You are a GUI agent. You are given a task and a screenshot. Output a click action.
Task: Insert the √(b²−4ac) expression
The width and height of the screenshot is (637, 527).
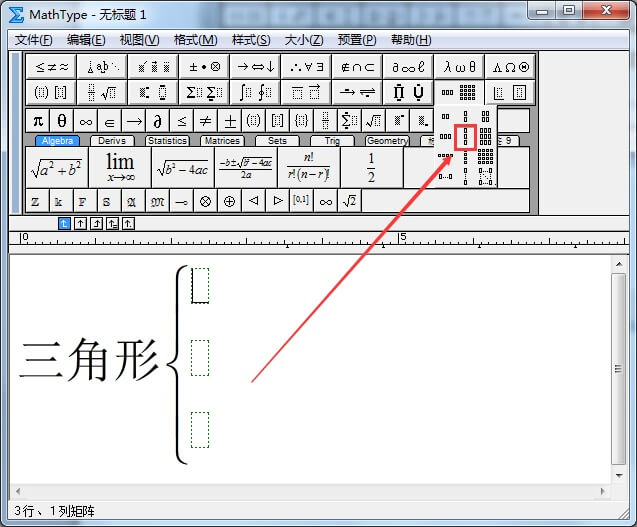click(x=183, y=167)
